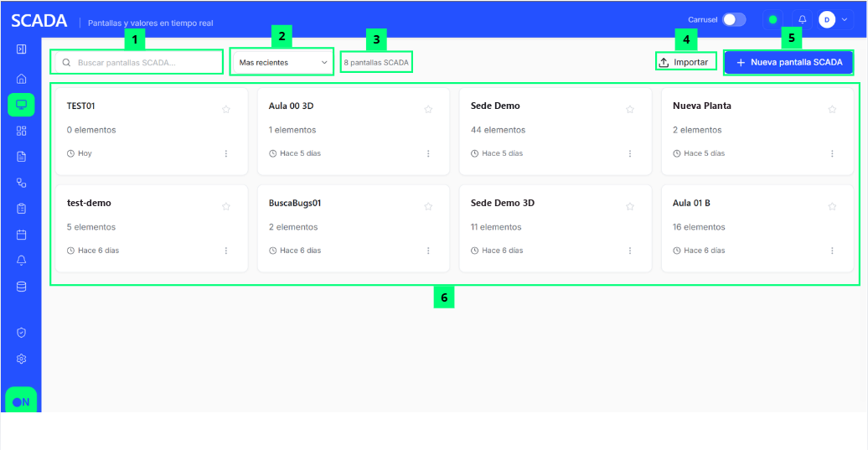Screen dimensions: 868x450
Task: Open the clipboard tasks icon in sidebar
Action: (x=21, y=209)
